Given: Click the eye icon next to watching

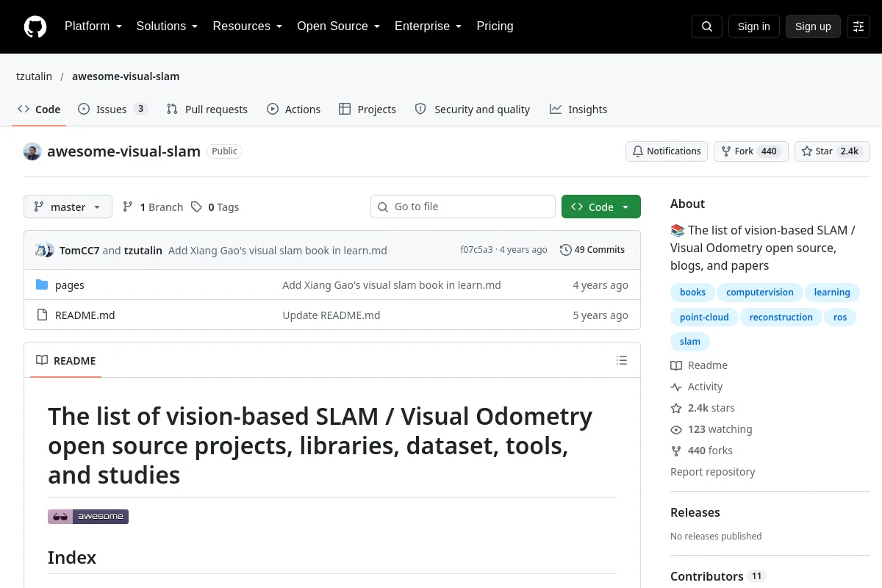Looking at the screenshot, I should tap(676, 429).
